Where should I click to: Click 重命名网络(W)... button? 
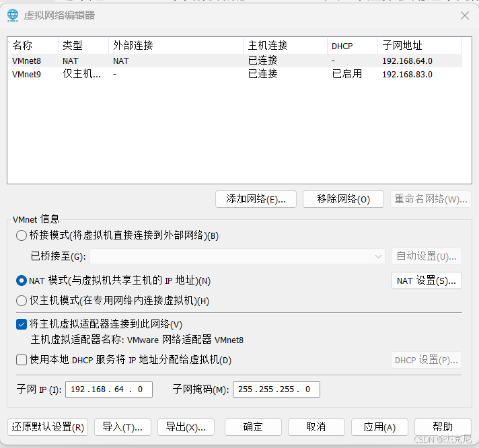coord(431,199)
